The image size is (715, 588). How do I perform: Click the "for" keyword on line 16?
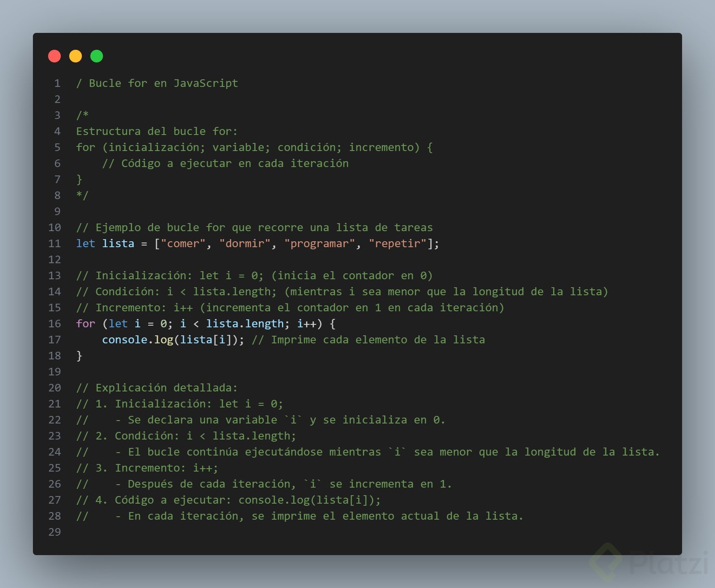click(x=86, y=324)
